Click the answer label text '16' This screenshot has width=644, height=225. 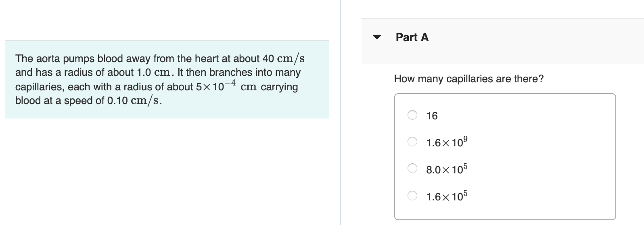pyautogui.click(x=432, y=116)
